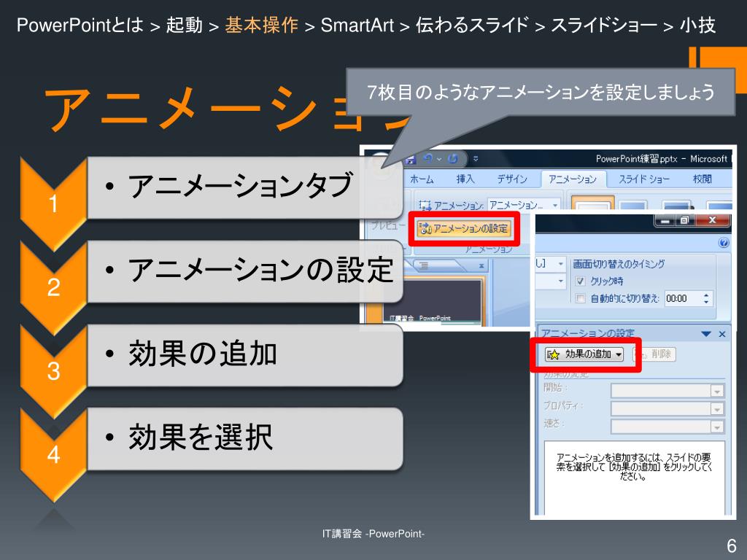Open the transition sound dropdown ending in し]
Screen dimensions: 747x560
pyautogui.click(x=561, y=263)
